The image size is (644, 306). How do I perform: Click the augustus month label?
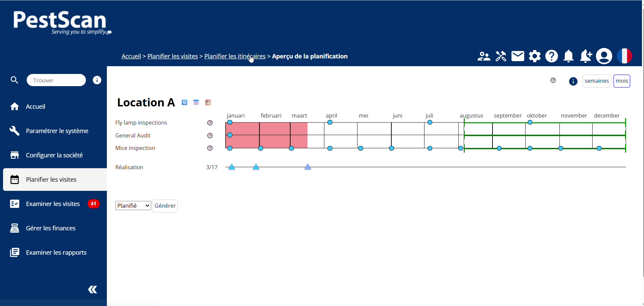[471, 116]
